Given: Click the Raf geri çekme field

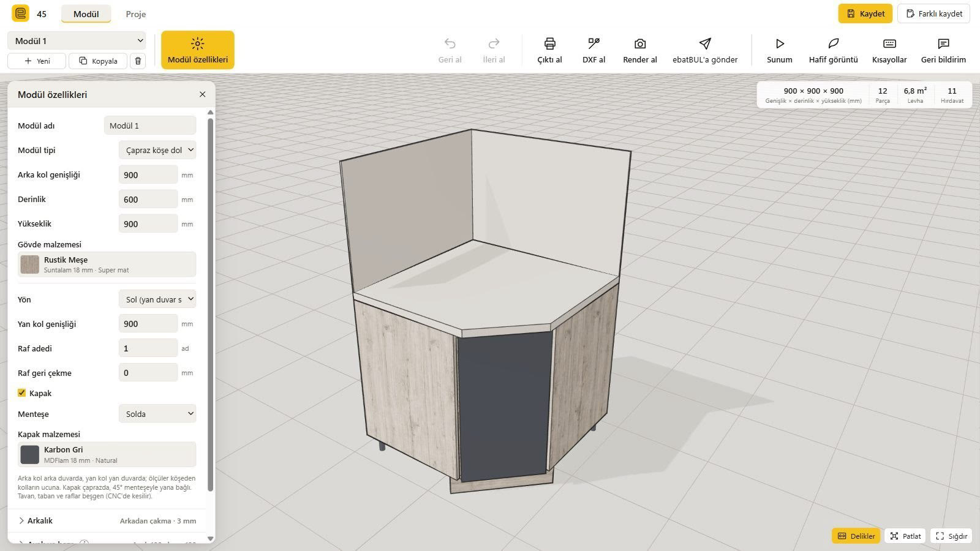Looking at the screenshot, I should coord(148,372).
